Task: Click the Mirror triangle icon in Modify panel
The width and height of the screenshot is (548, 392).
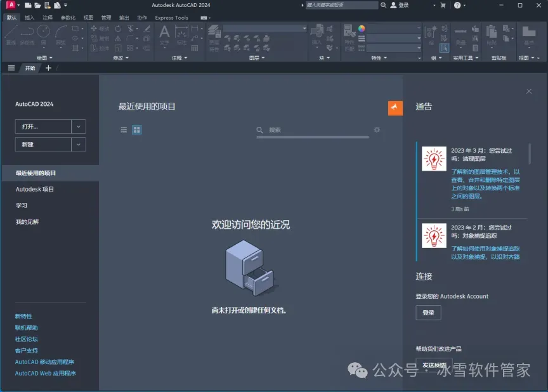Action: click(x=118, y=38)
